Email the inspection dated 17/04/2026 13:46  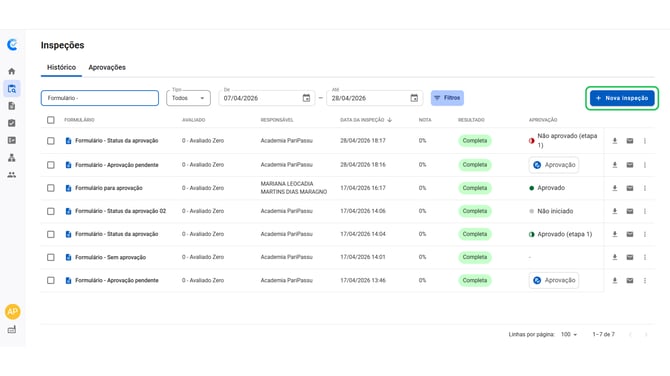pyautogui.click(x=630, y=280)
